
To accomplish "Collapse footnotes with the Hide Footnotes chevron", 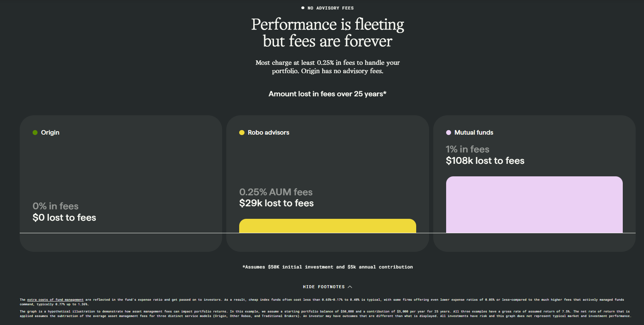I will [350, 287].
